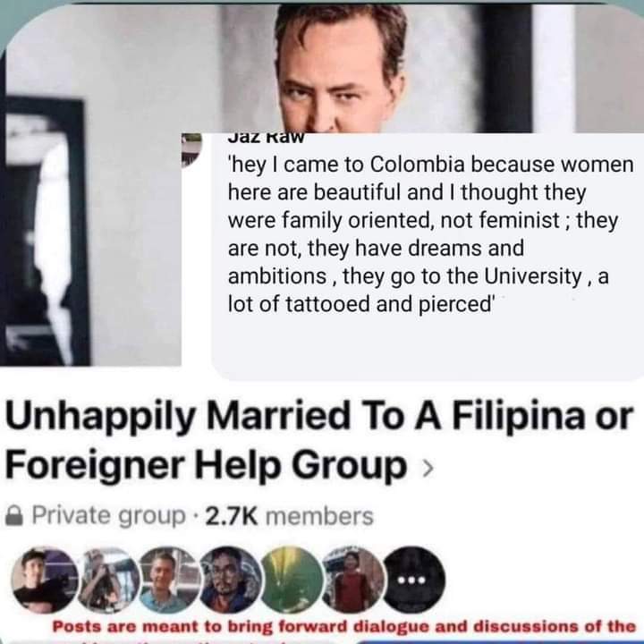View third member avatar with blue shirt

coord(170,580)
